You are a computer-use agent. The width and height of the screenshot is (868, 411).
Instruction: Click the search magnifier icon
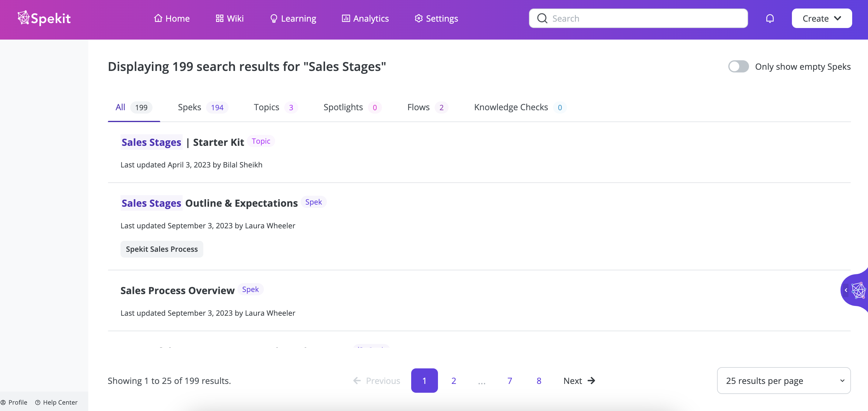point(542,18)
